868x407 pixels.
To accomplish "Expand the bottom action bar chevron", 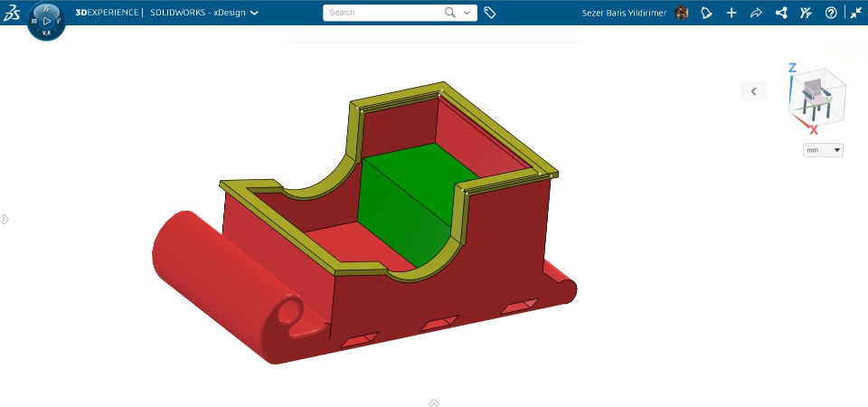I will 434,402.
